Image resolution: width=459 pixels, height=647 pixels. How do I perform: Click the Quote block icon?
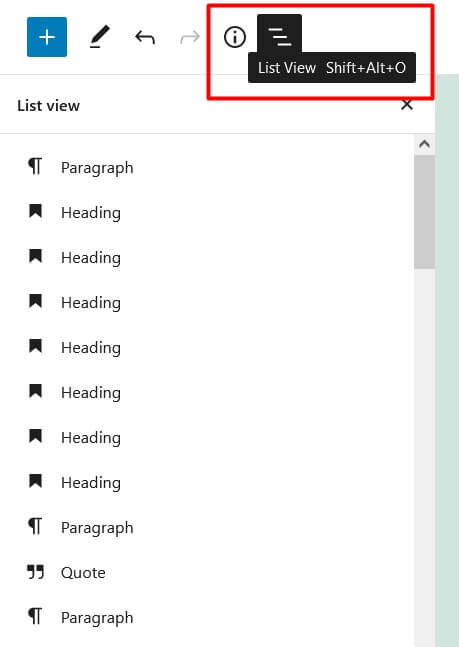pyautogui.click(x=35, y=572)
